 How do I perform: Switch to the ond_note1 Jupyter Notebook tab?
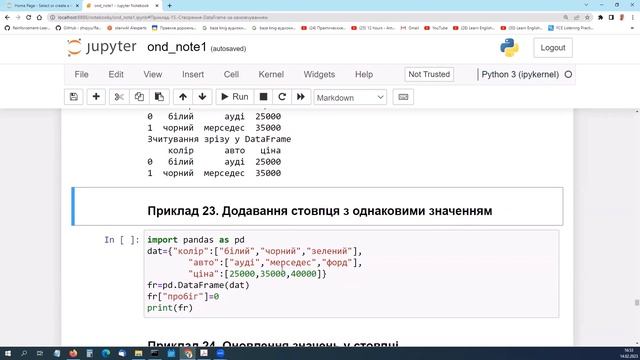pos(121,6)
